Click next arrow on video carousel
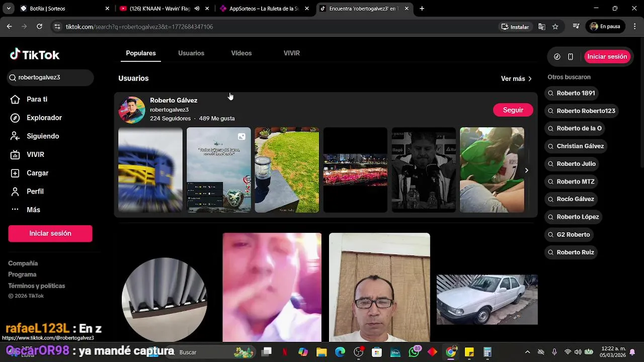The height and width of the screenshot is (362, 644). click(526, 170)
